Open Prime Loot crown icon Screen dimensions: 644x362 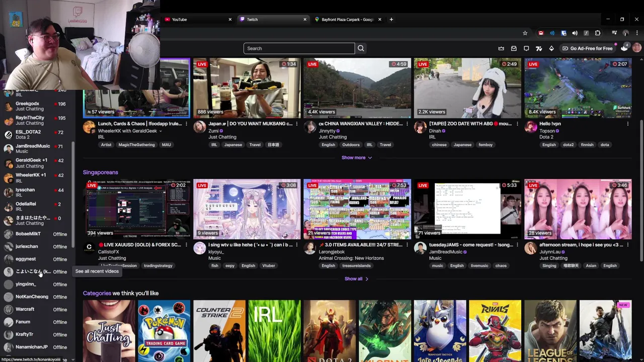tap(501, 48)
